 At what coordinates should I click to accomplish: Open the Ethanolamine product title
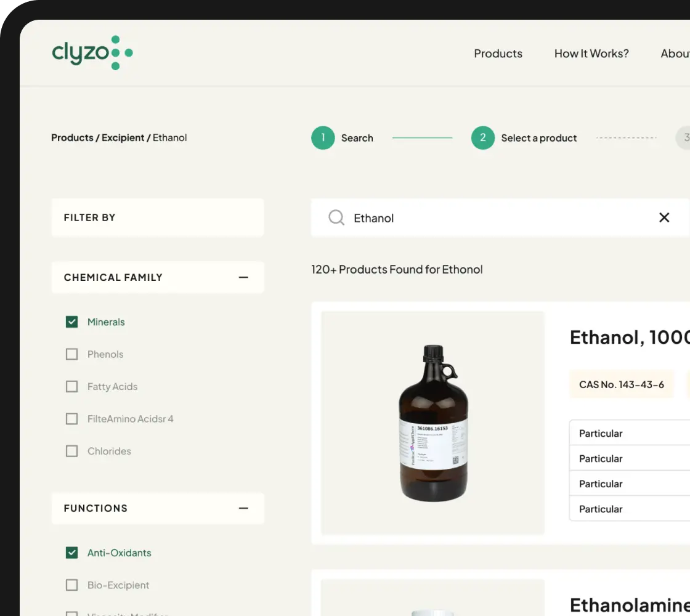(630, 605)
